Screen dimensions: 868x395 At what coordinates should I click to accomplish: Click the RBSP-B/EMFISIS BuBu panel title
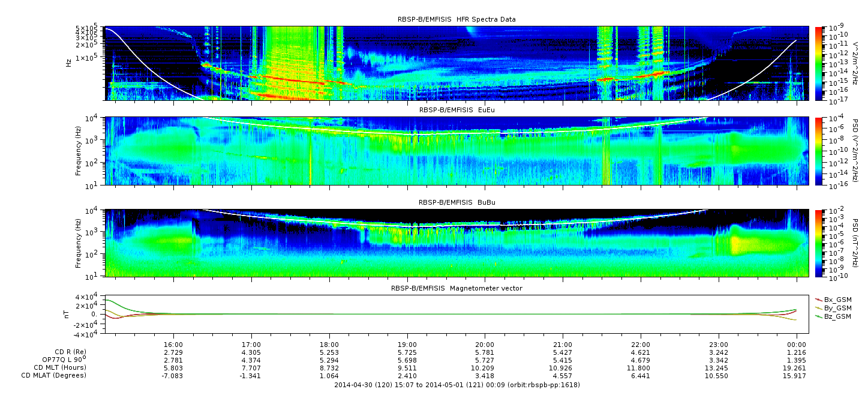pos(456,203)
